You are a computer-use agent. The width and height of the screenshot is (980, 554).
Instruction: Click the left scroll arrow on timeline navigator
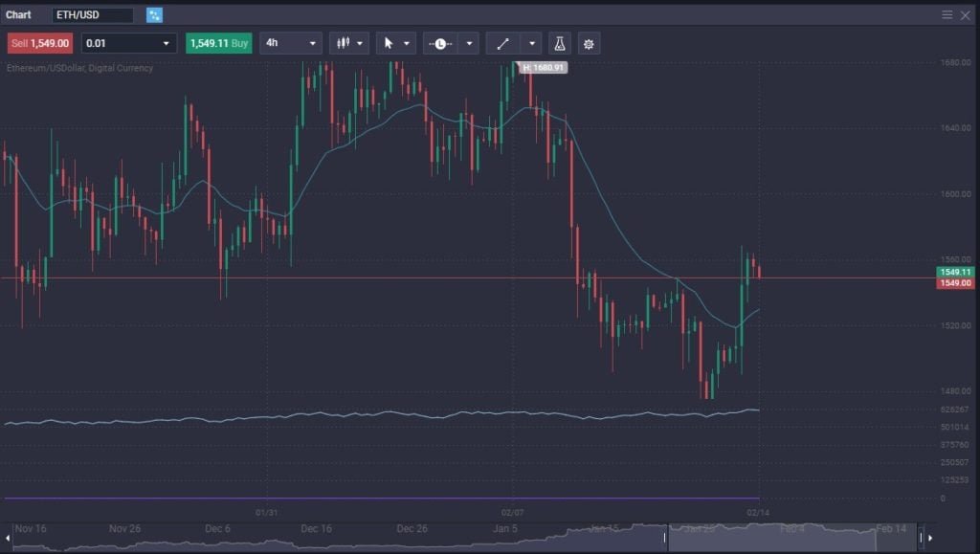(x=9, y=537)
